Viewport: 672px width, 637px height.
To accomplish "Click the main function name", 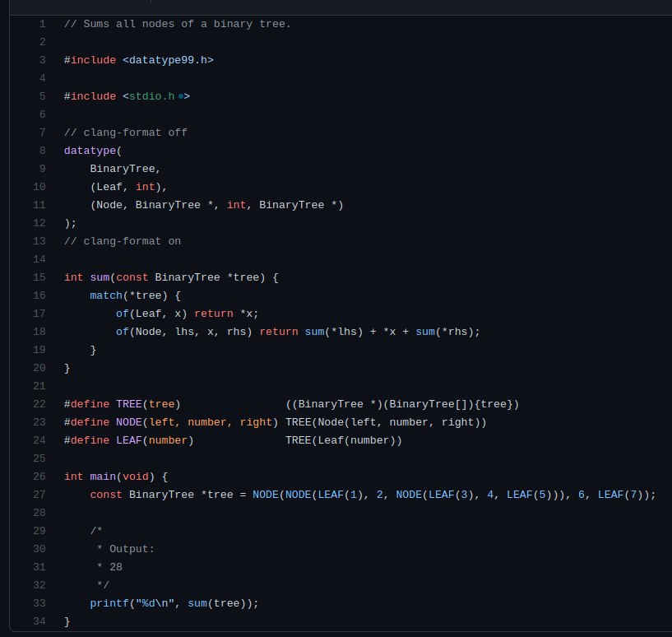I will [x=103, y=477].
